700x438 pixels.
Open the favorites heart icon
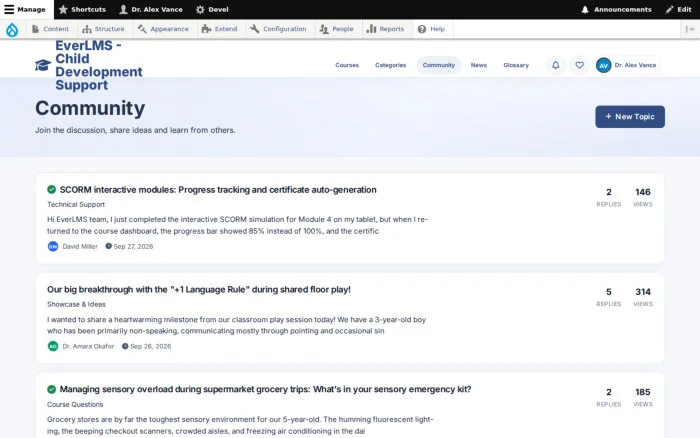(x=579, y=65)
